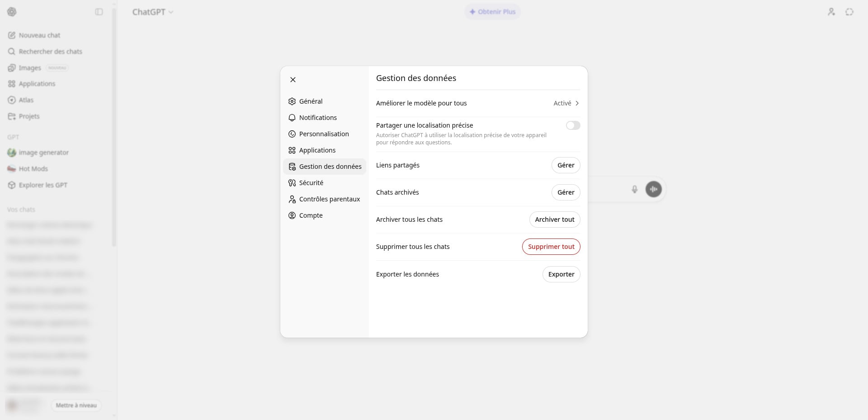Click the microphone dictation icon
The width and height of the screenshot is (868, 420).
[x=635, y=189]
